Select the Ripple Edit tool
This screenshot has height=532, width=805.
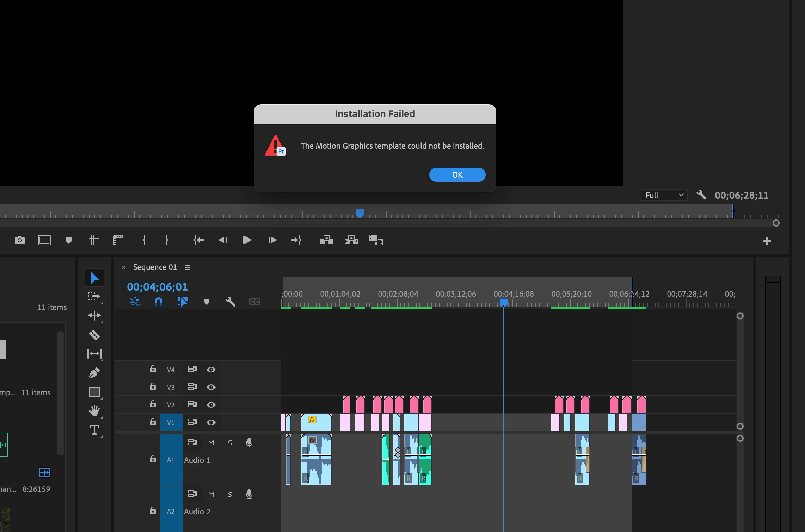(94, 315)
